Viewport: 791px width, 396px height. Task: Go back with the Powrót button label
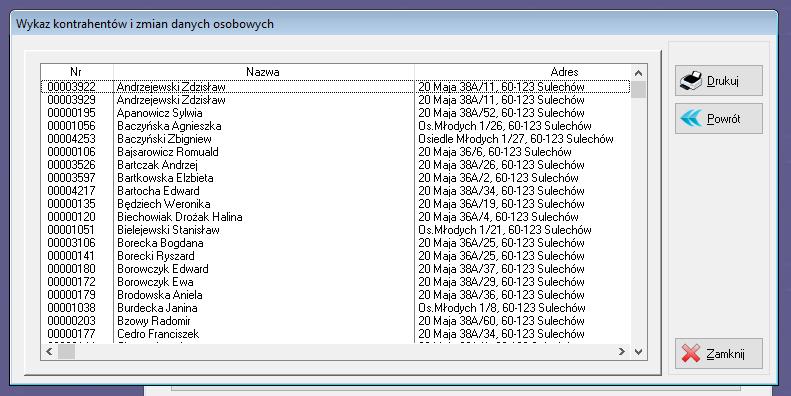click(x=723, y=119)
